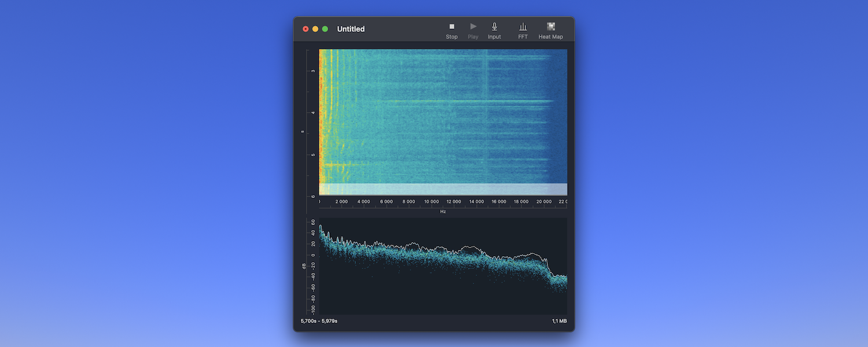
Task: Click the Untitled window title
Action: 351,28
